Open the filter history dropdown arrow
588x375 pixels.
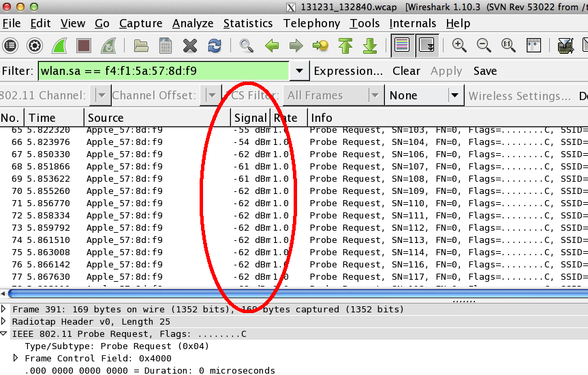coord(299,71)
